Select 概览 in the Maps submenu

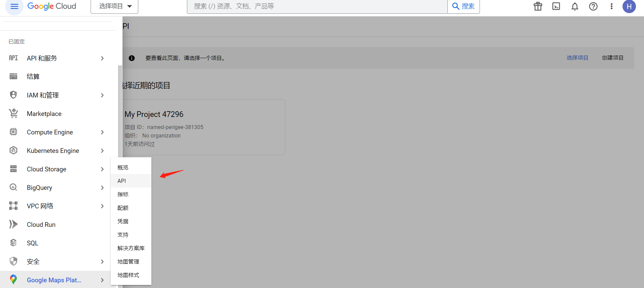pyautogui.click(x=131, y=167)
